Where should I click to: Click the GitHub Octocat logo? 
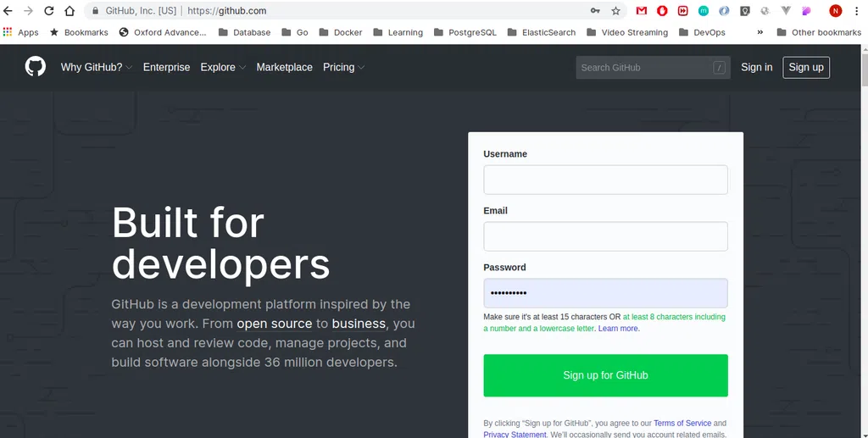point(36,67)
